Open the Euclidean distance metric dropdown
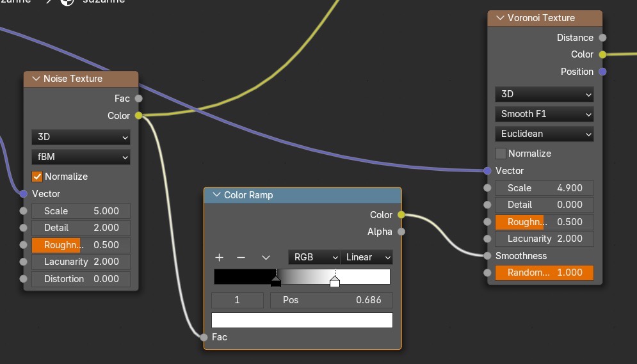The image size is (637, 364). pos(544,134)
